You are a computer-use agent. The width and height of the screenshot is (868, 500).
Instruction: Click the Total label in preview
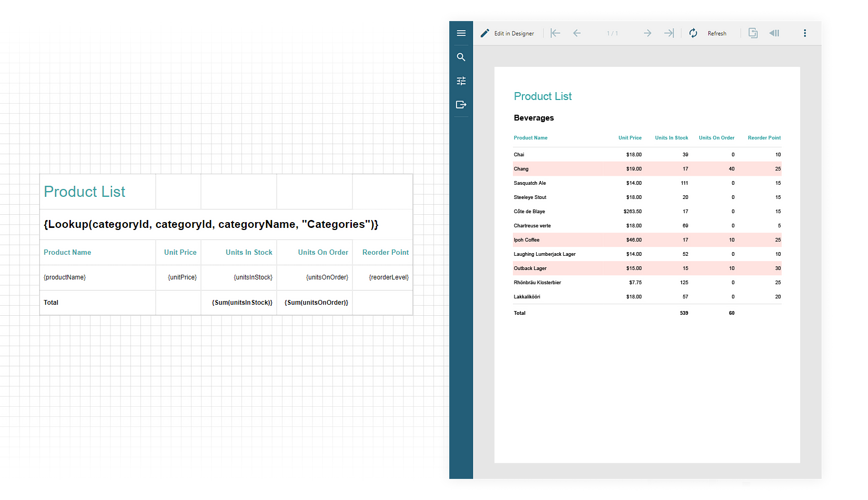click(x=519, y=313)
